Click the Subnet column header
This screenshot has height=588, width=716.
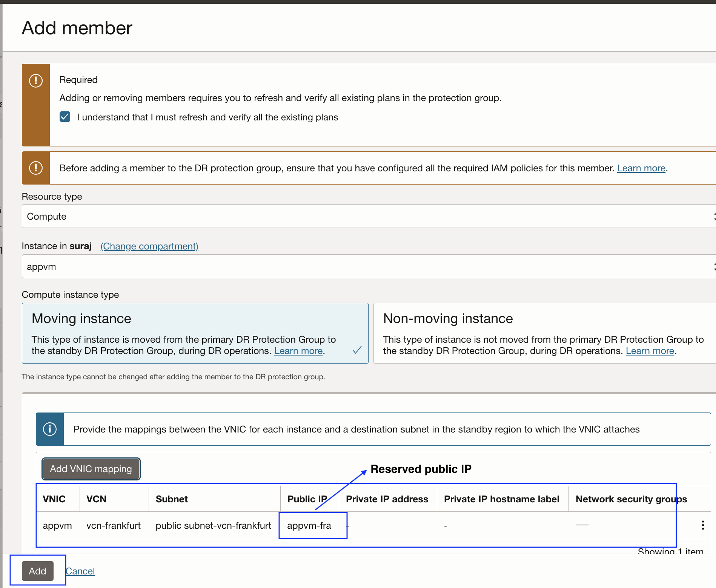pos(172,499)
